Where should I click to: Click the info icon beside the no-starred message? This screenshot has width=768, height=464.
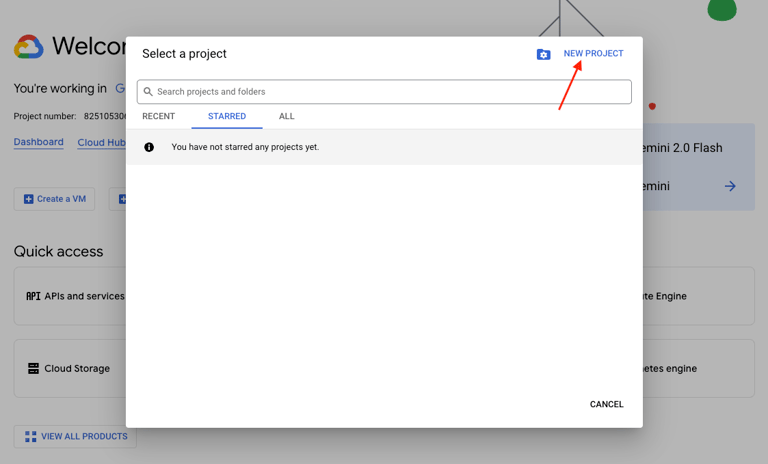point(149,147)
